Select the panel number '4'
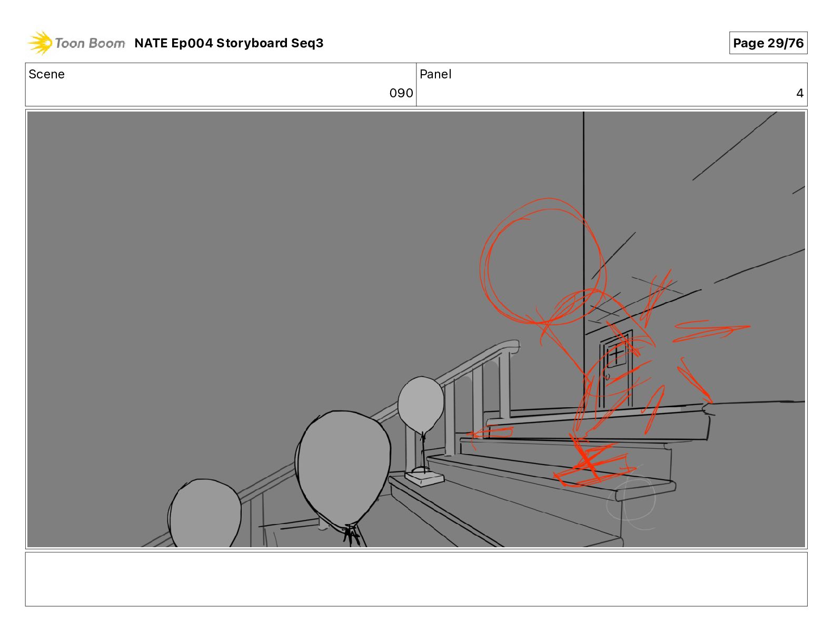This screenshot has width=834, height=644. [800, 93]
